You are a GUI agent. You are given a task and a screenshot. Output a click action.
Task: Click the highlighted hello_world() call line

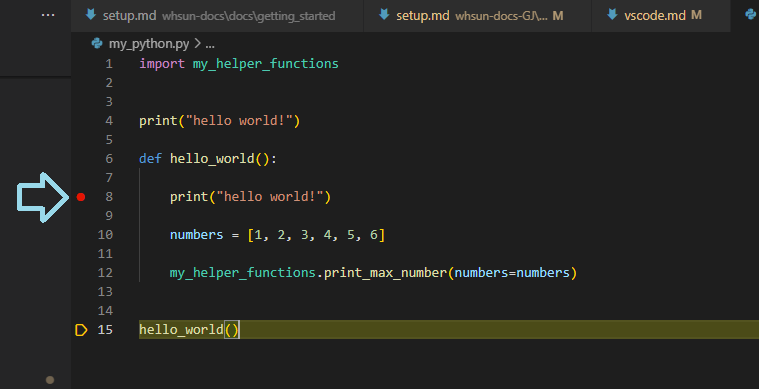click(449, 329)
